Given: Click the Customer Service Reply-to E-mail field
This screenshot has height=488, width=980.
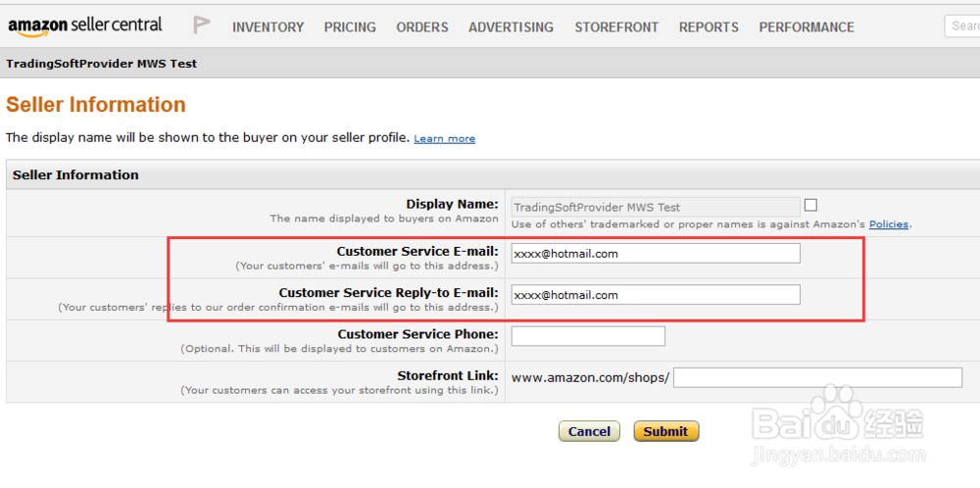Looking at the screenshot, I should (656, 295).
